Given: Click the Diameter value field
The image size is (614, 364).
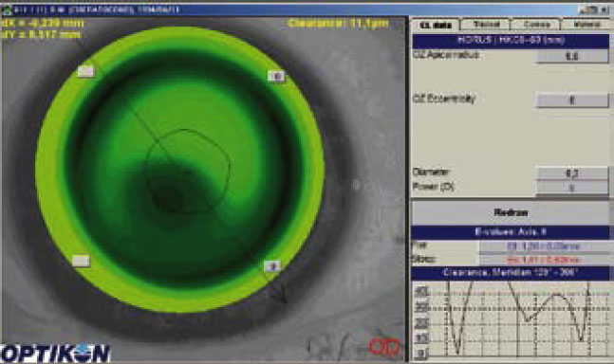Looking at the screenshot, I should [x=571, y=173].
